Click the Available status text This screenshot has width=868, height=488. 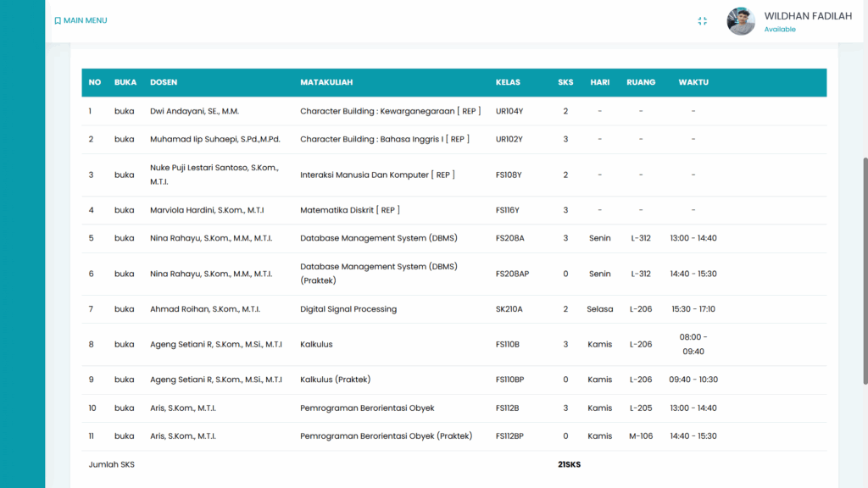[780, 30]
